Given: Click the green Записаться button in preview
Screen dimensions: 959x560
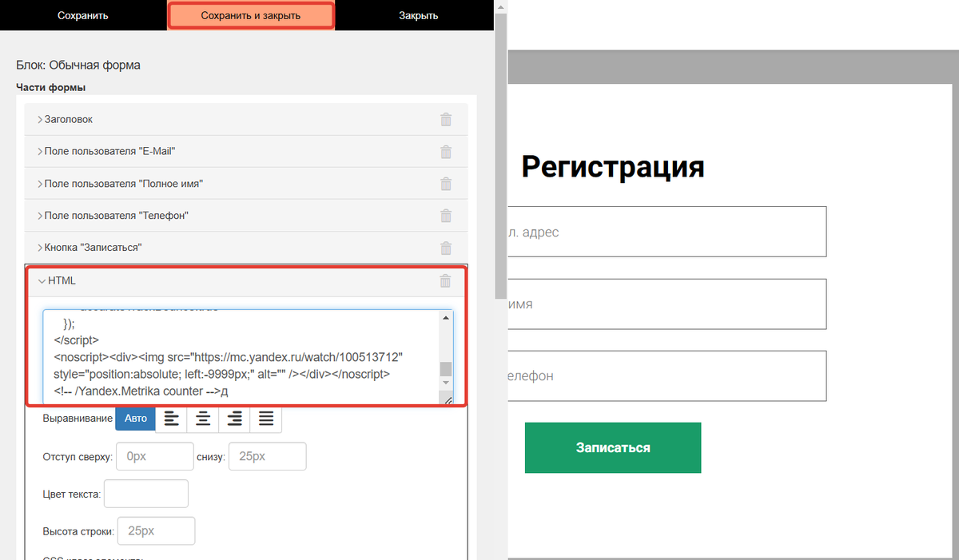Looking at the screenshot, I should [x=613, y=447].
